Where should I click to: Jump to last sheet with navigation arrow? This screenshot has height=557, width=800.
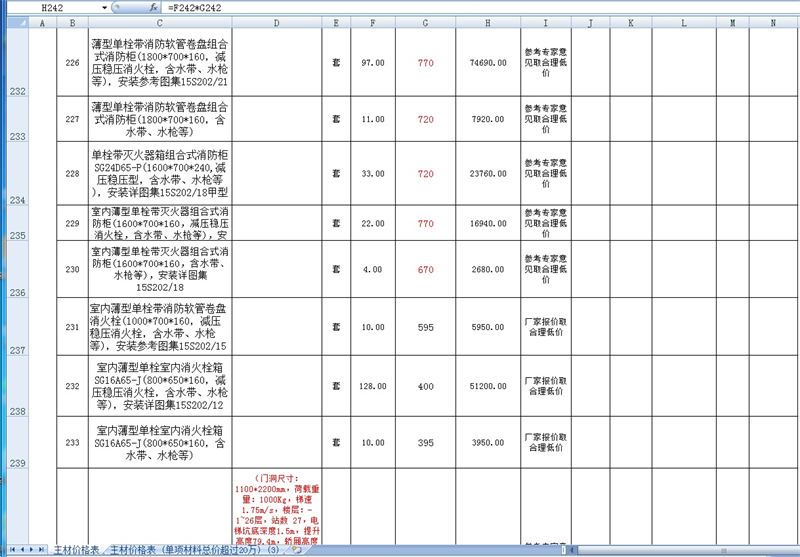[x=42, y=550]
